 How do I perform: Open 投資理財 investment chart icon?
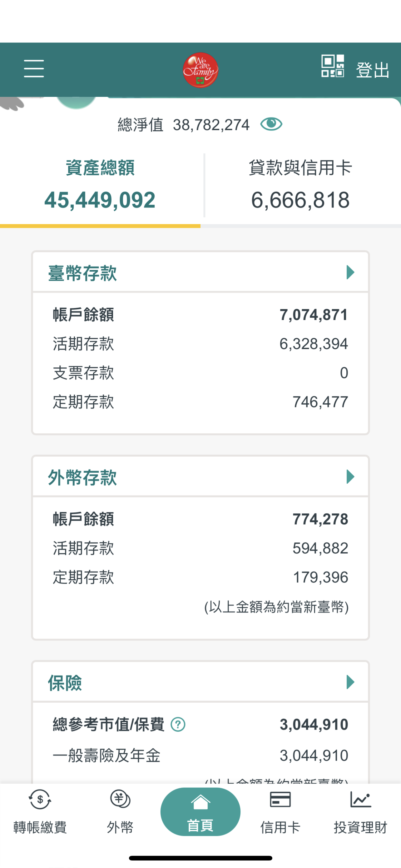pyautogui.click(x=360, y=799)
